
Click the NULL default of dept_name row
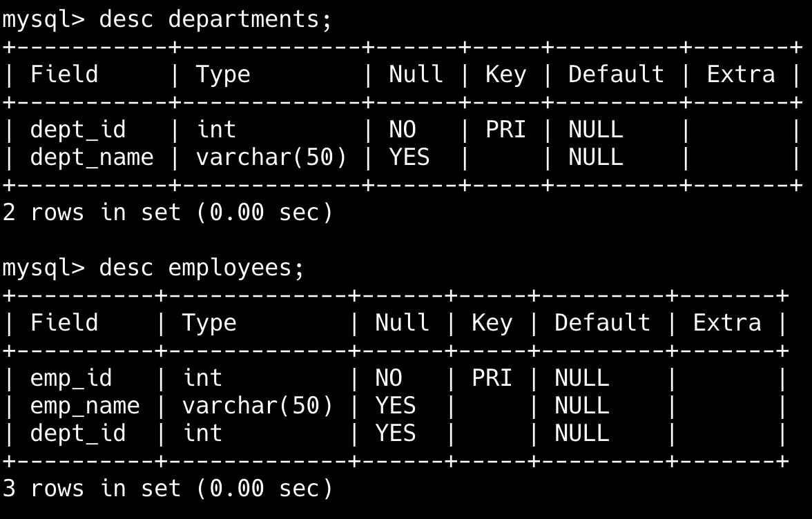tap(595, 158)
